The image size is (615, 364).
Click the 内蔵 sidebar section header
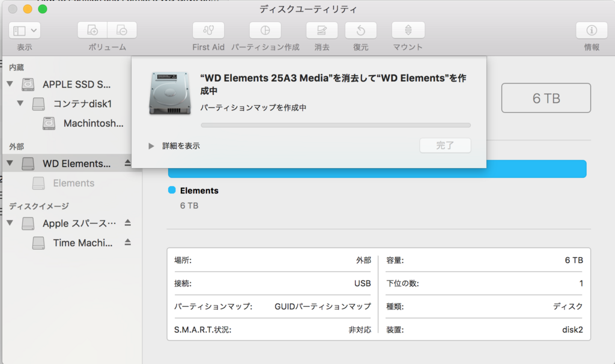[16, 67]
